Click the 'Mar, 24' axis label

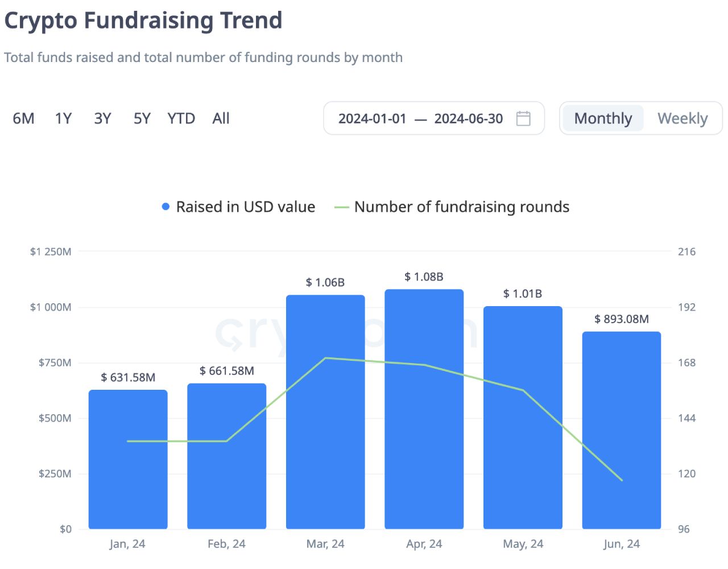tap(325, 544)
